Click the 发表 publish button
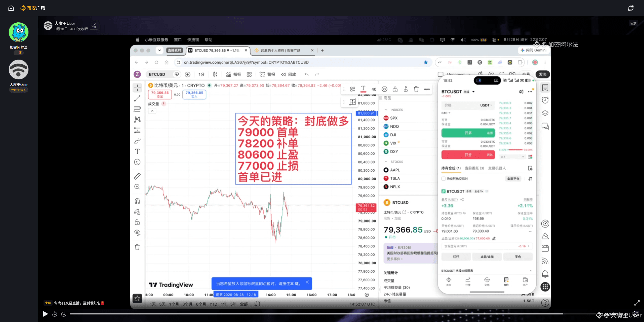The image size is (644, 322). click(543, 74)
